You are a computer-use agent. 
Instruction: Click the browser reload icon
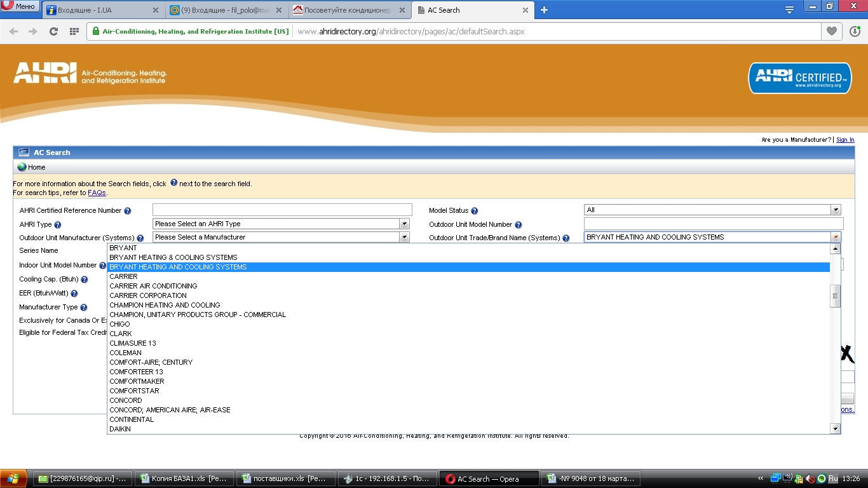click(53, 31)
